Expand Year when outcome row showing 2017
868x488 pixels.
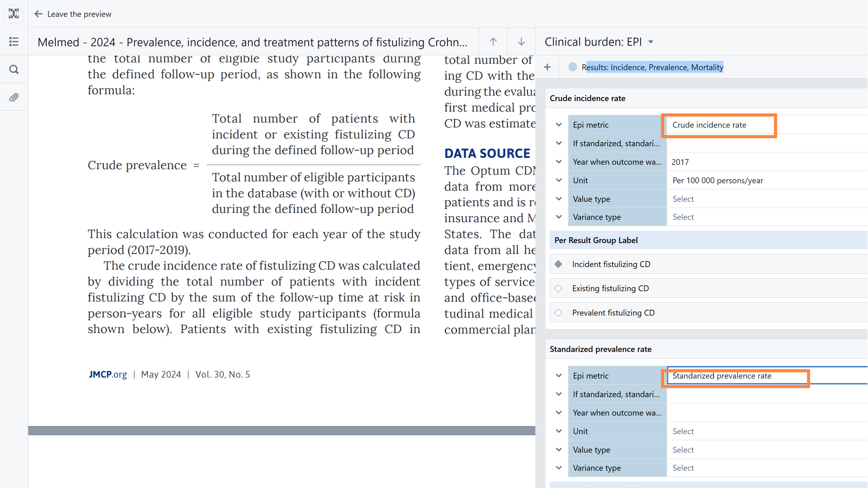[559, 162]
